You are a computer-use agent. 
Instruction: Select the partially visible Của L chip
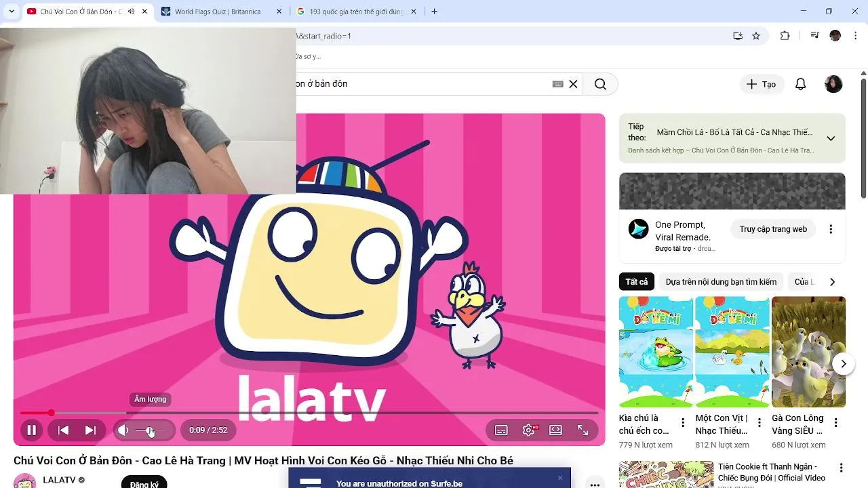pyautogui.click(x=803, y=282)
